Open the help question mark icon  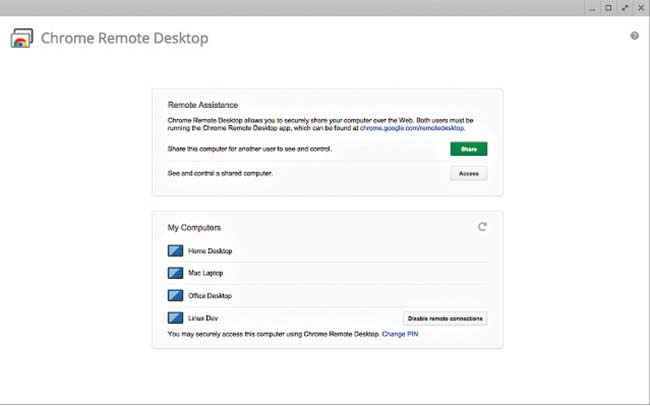click(x=634, y=36)
